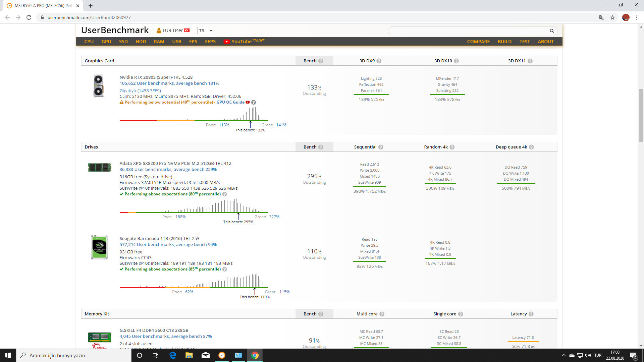
Task: Click help icon next to Deep queue 4k
Action: [531, 147]
